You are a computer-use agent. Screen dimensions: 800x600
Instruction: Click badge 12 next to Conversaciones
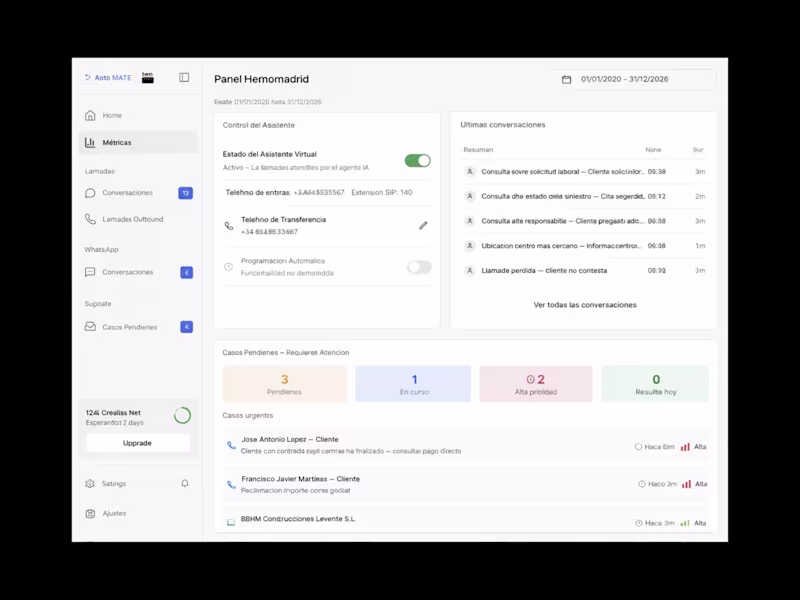pyautogui.click(x=186, y=193)
